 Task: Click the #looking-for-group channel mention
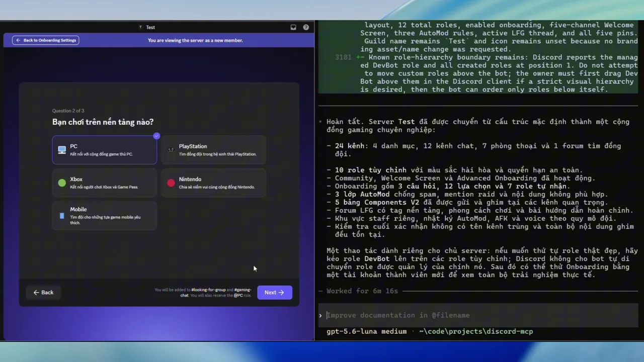pyautogui.click(x=209, y=290)
